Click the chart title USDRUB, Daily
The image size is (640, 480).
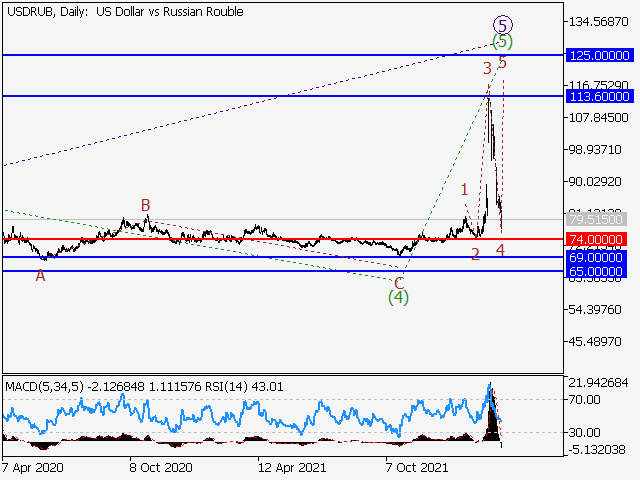coord(47,12)
